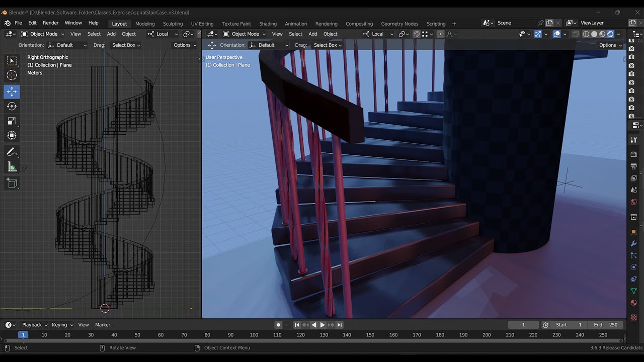Toggle show overlays in right viewport
This screenshot has height=362, width=644.
pyautogui.click(x=556, y=34)
